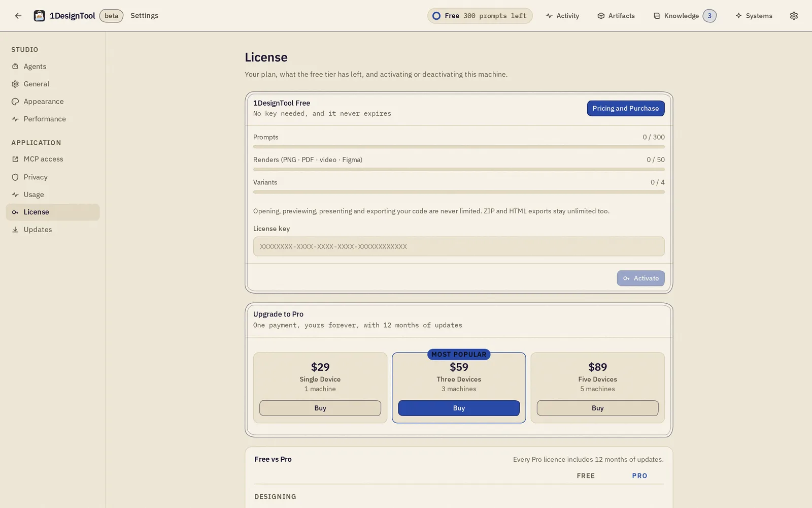The image size is (812, 508).
Task: Click the Renders usage progress bar
Action: [459, 169]
